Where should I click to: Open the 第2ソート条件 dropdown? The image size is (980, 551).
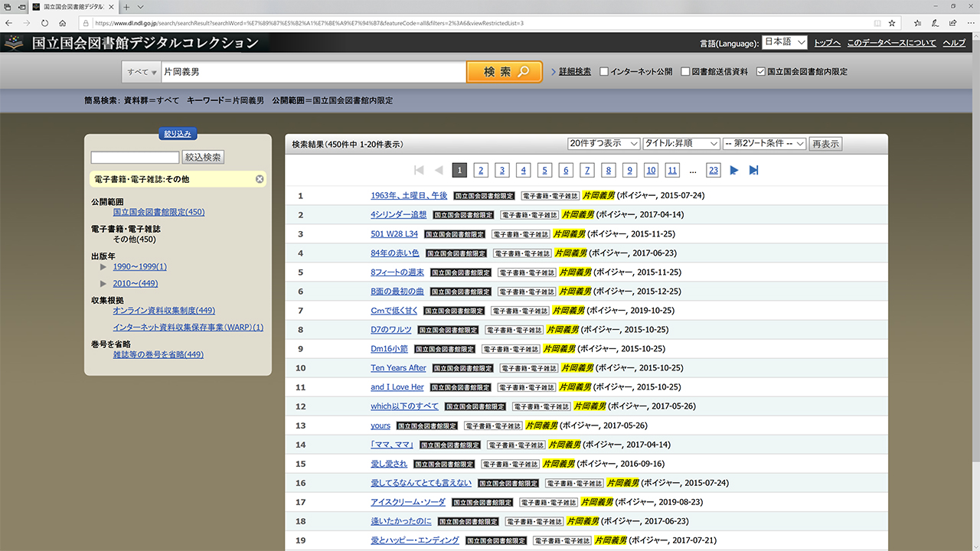(x=765, y=143)
